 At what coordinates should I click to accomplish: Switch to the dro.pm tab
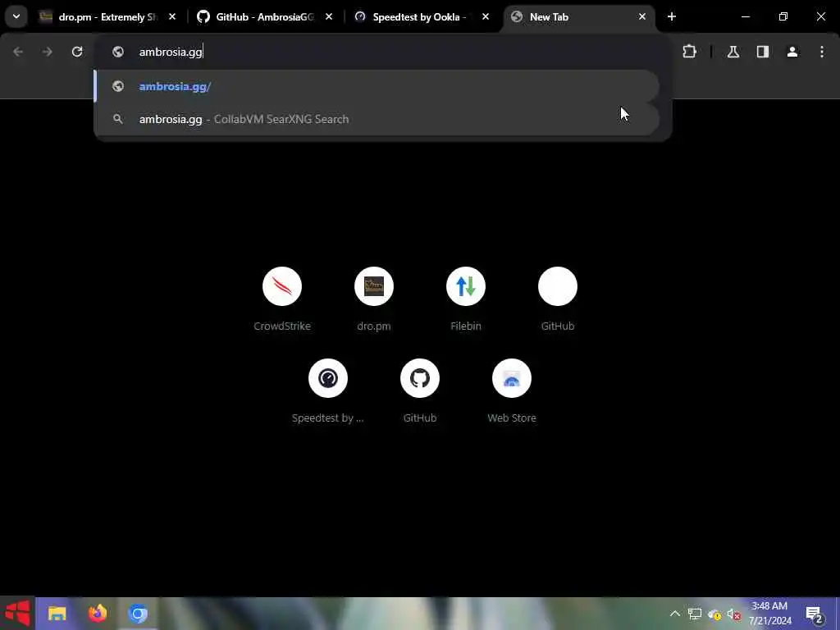107,16
